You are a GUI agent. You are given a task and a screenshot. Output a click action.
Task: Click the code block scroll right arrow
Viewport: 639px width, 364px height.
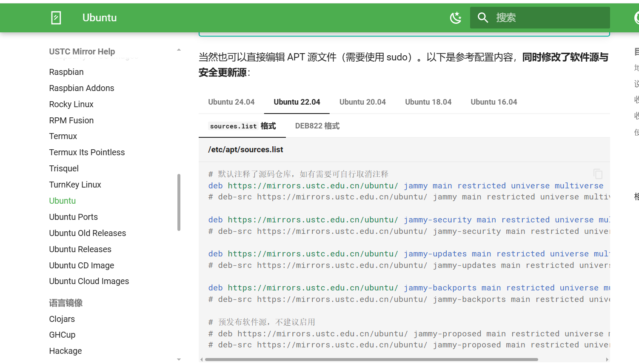pyautogui.click(x=607, y=360)
